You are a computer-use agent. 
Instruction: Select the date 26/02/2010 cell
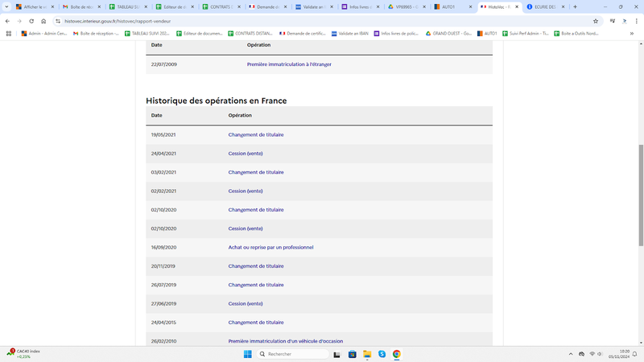163,341
